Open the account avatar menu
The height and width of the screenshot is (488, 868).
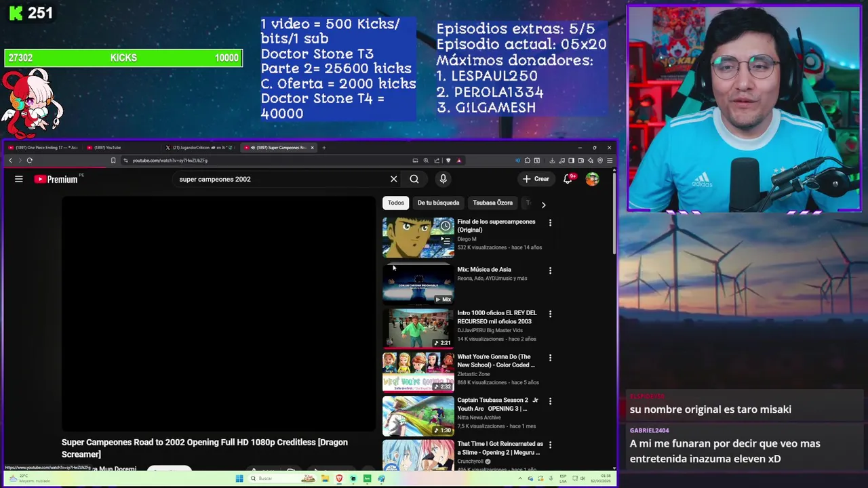[592, 179]
